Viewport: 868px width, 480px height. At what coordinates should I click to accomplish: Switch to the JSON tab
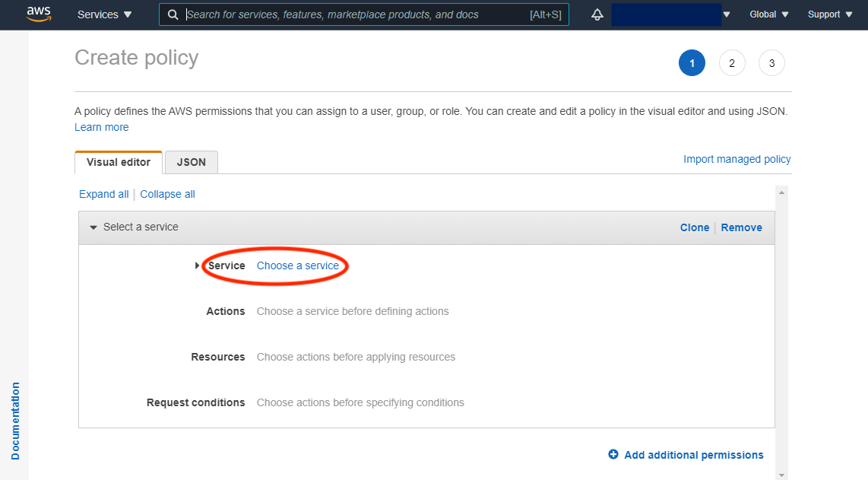191,162
